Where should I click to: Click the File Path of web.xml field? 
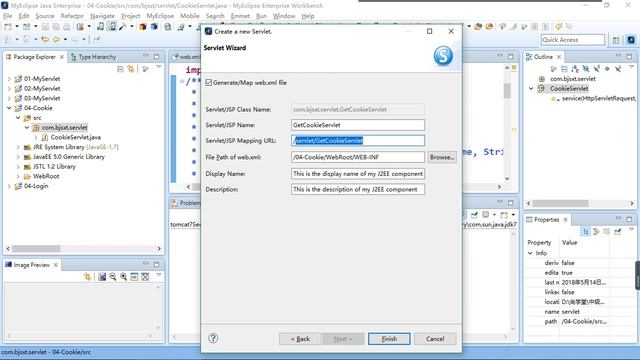tap(358, 157)
